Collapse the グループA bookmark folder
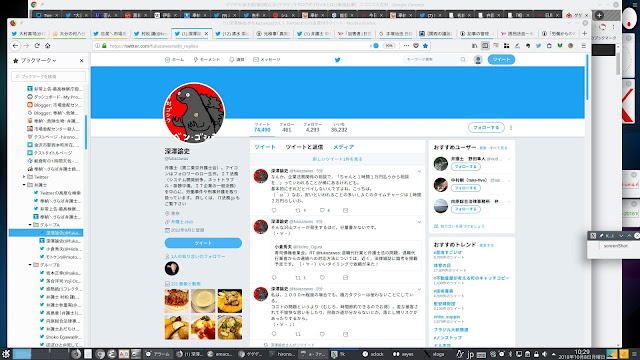Screen dimensions: 640x360 pyautogui.click(x=30, y=225)
